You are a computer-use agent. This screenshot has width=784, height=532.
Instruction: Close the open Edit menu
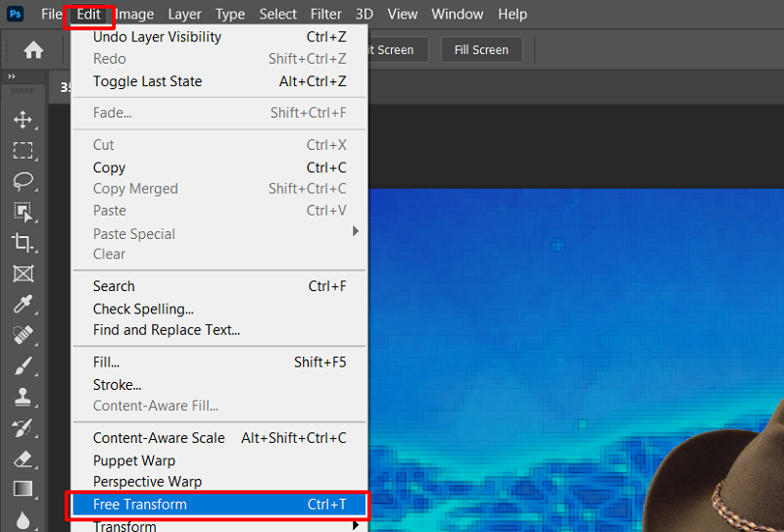(x=89, y=14)
